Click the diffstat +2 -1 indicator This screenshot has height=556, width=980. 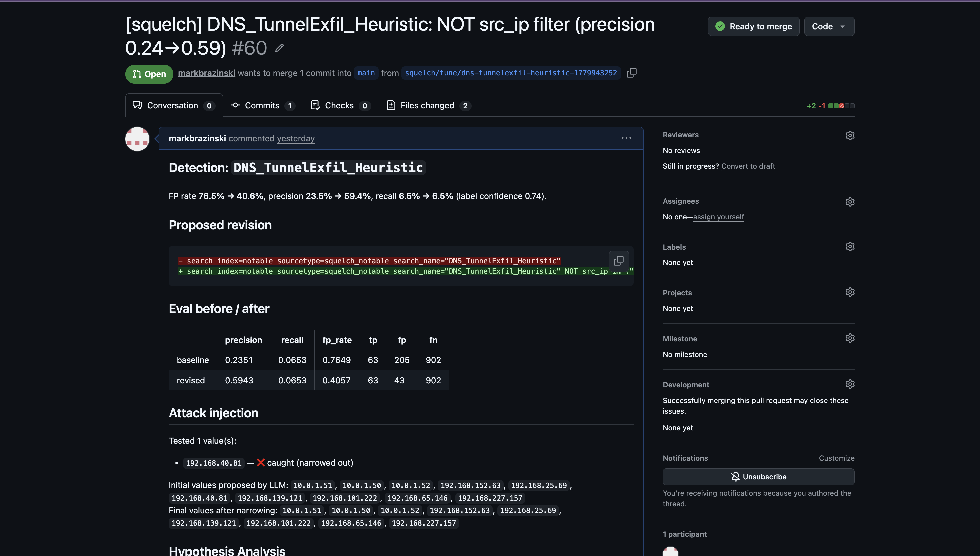click(830, 106)
